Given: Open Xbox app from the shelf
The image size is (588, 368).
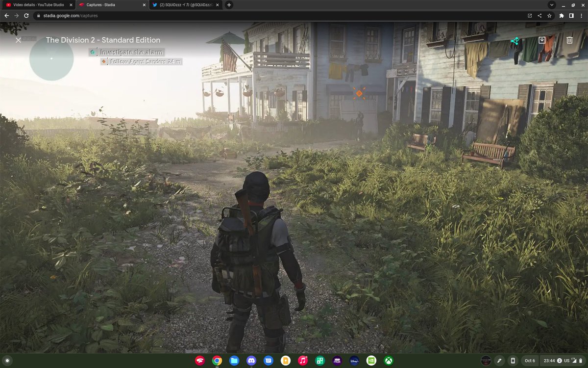Looking at the screenshot, I should point(389,361).
